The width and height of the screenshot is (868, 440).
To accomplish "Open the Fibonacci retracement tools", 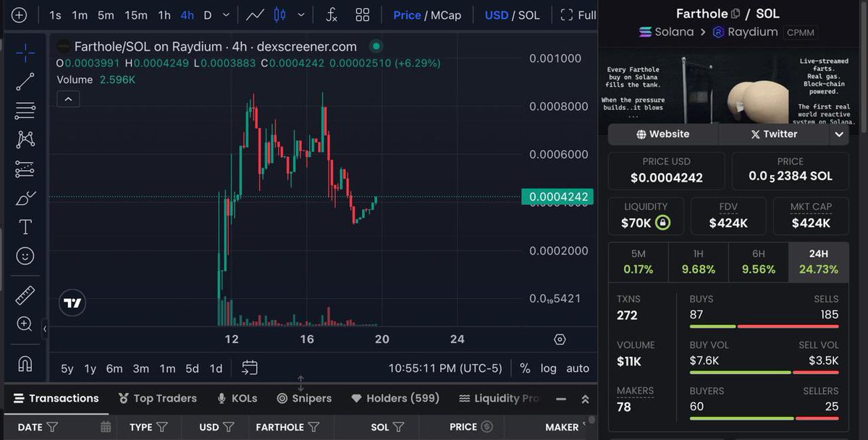I will point(25,110).
